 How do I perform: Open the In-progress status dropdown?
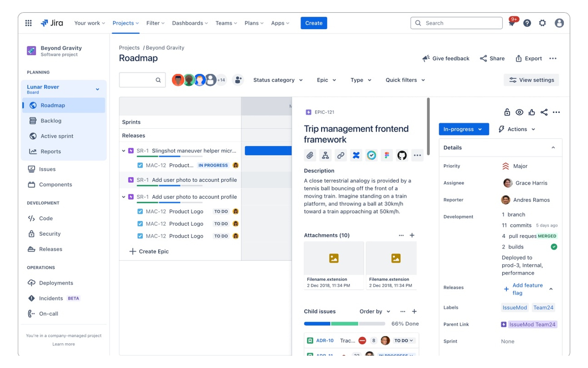tap(463, 129)
